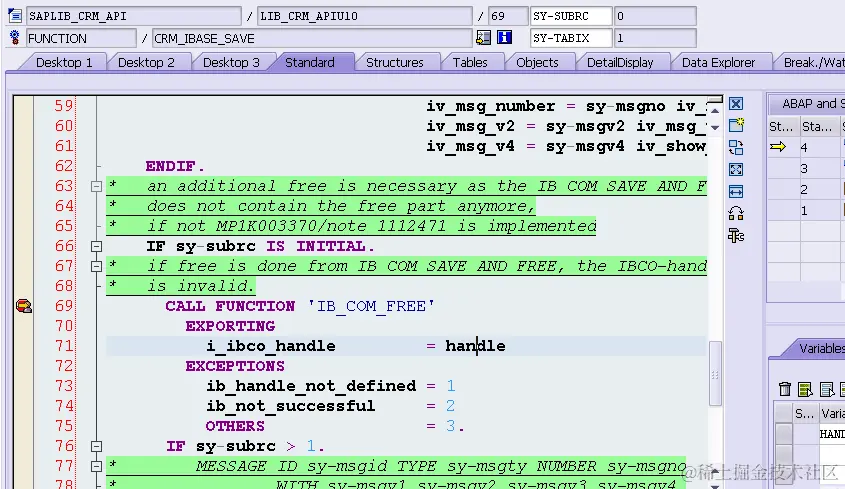Click stack level 3 row

click(x=806, y=168)
